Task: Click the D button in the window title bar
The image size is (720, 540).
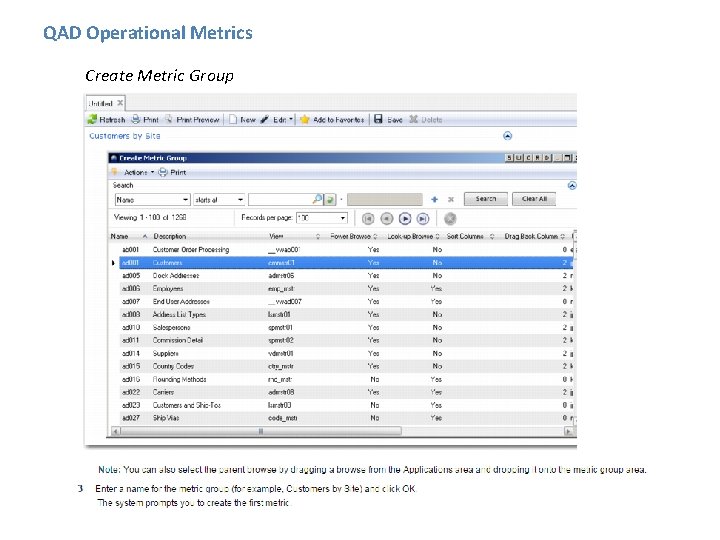Action: pyautogui.click(x=547, y=158)
